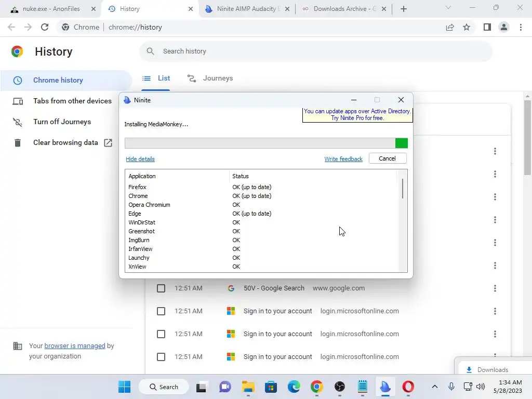Viewport: 532px width, 399px height.
Task: Open Opera from the taskbar
Action: coord(408,387)
